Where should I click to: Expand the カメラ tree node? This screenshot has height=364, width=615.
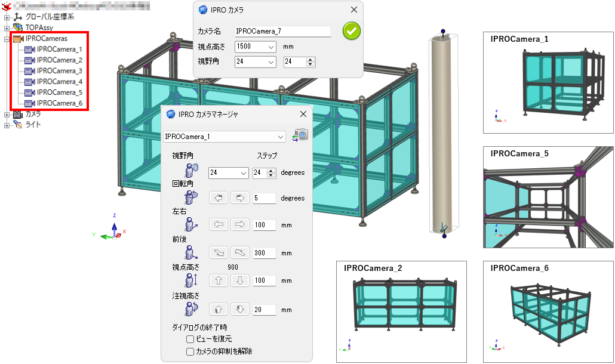coord(7,115)
